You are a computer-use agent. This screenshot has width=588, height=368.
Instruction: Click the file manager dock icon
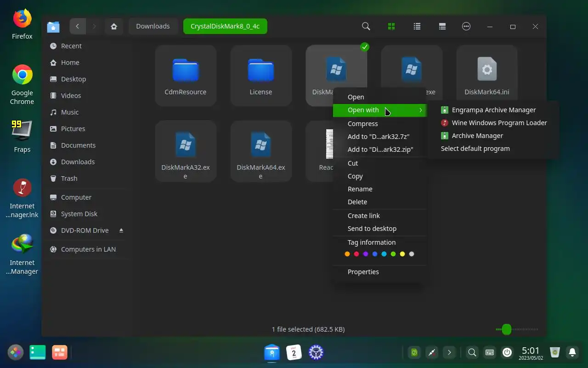pyautogui.click(x=272, y=353)
